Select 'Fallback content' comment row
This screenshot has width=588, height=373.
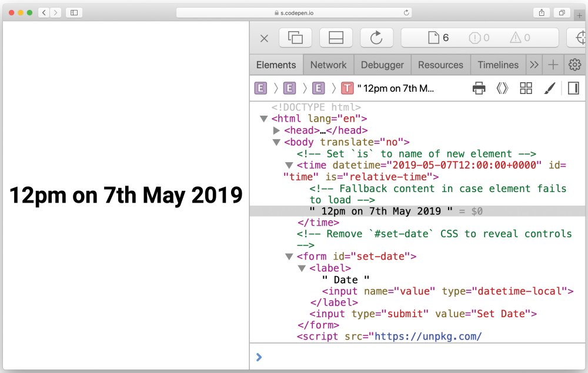438,194
